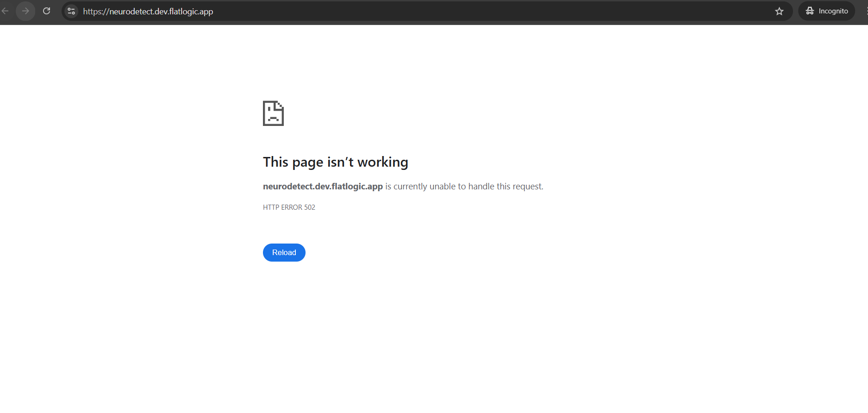Click the bold neurodetect.dev.flatlogic.app domain text
868x413 pixels.
[x=323, y=187]
